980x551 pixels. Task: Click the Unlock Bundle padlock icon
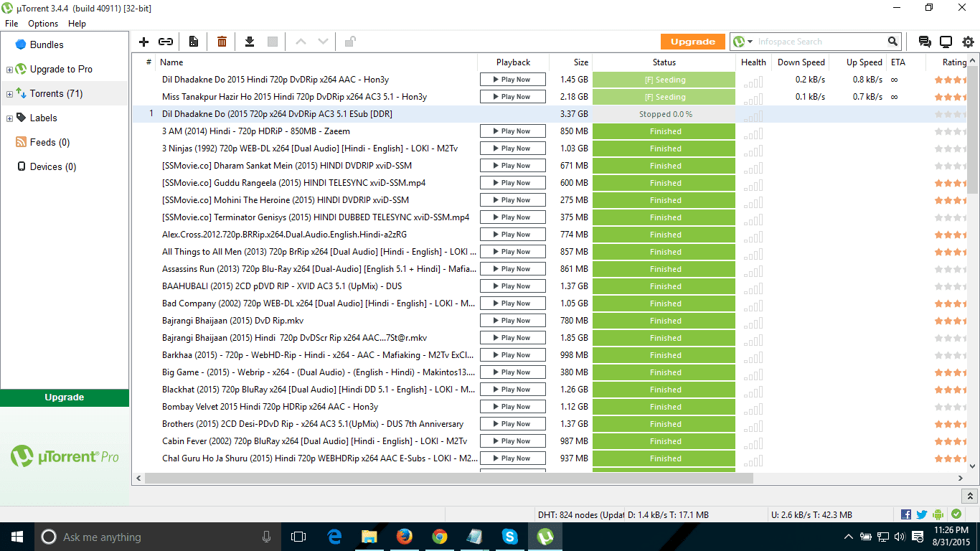[350, 42]
